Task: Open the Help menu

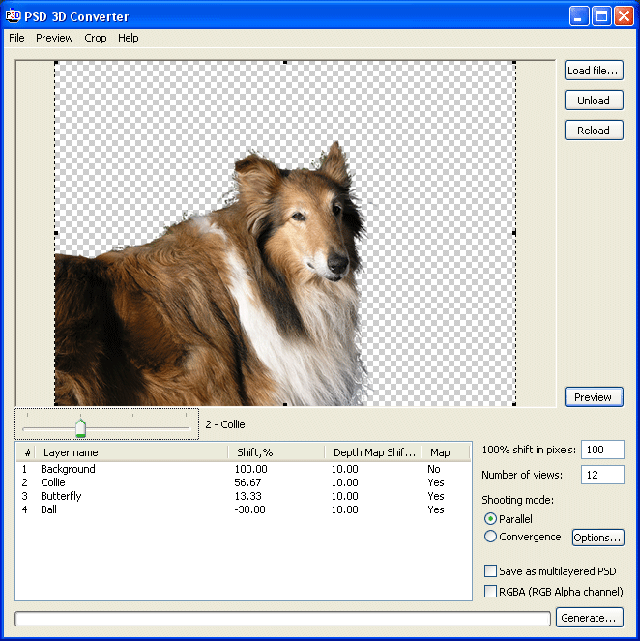Action: (128, 38)
